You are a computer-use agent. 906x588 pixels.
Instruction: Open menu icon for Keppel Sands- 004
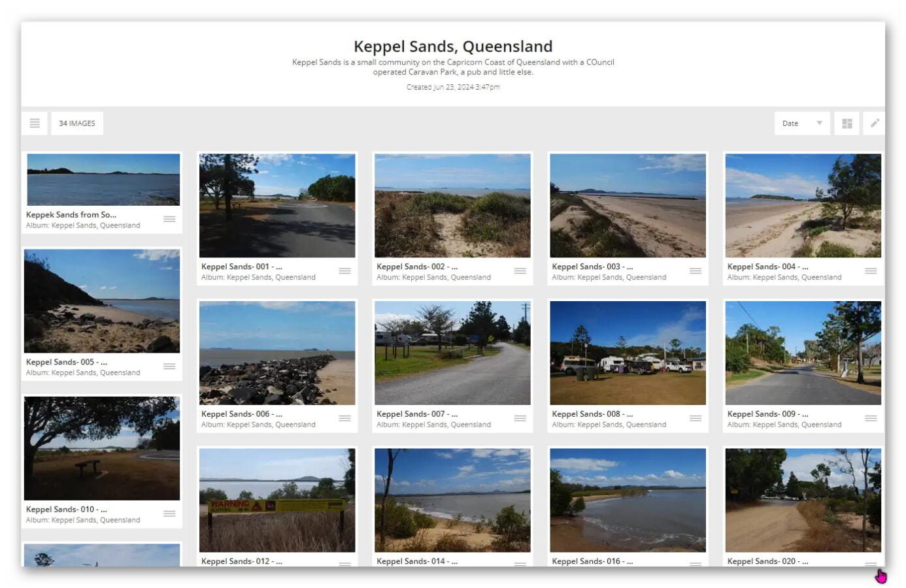click(x=870, y=271)
